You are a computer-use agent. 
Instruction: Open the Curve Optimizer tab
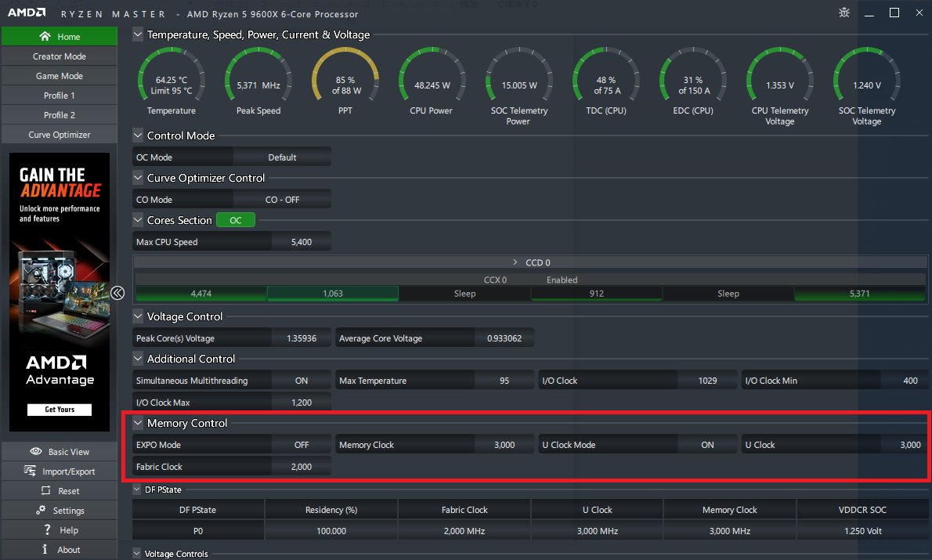(60, 135)
